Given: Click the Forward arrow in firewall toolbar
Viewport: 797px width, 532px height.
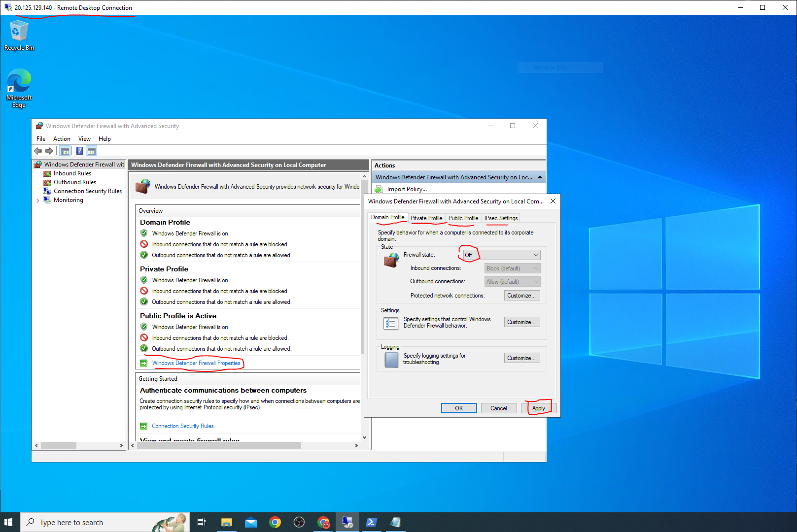Looking at the screenshot, I should coord(49,151).
